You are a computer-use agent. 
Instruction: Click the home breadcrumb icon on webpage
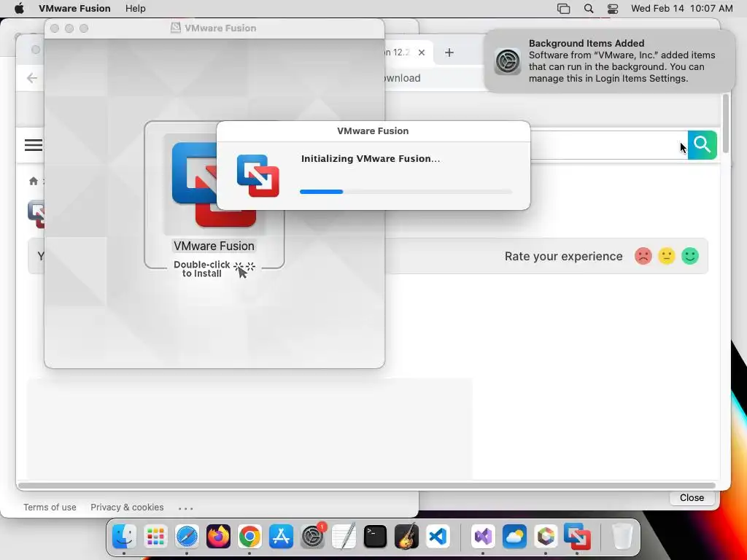(34, 181)
